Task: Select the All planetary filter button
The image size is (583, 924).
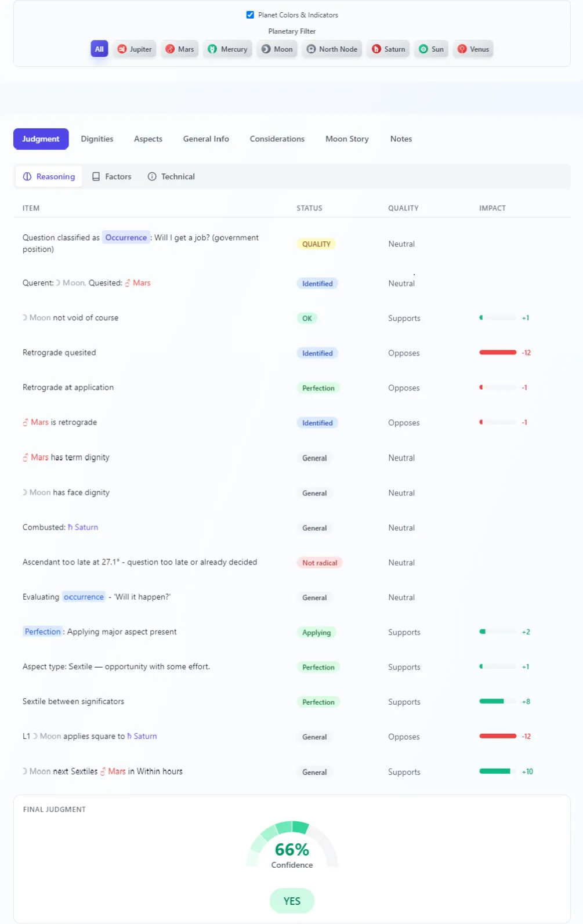Action: (99, 49)
